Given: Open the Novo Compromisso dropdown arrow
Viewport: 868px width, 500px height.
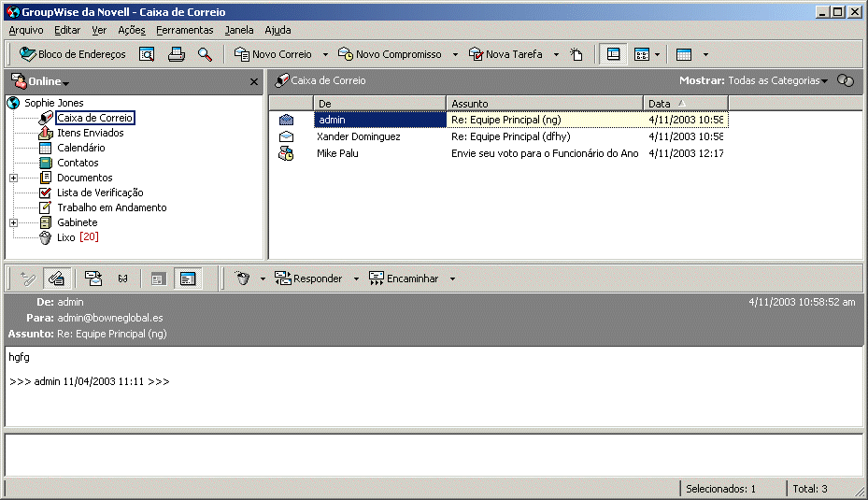Looking at the screenshot, I should pos(455,54).
